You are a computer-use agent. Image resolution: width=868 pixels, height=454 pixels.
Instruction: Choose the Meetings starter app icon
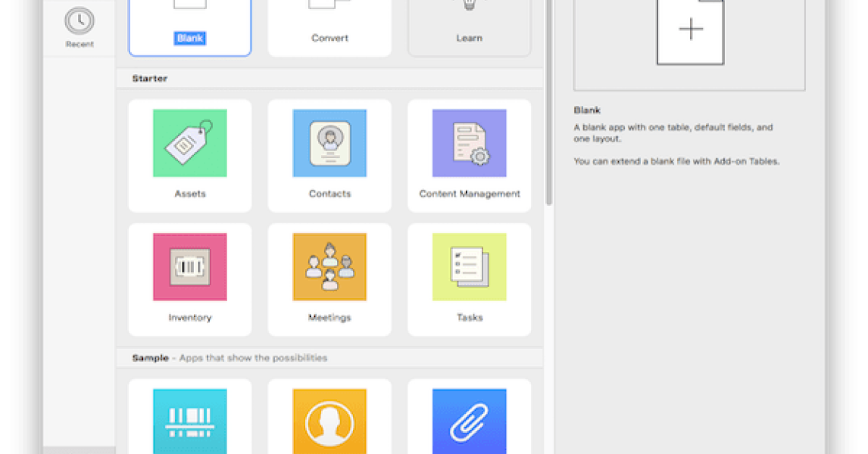pos(329,267)
